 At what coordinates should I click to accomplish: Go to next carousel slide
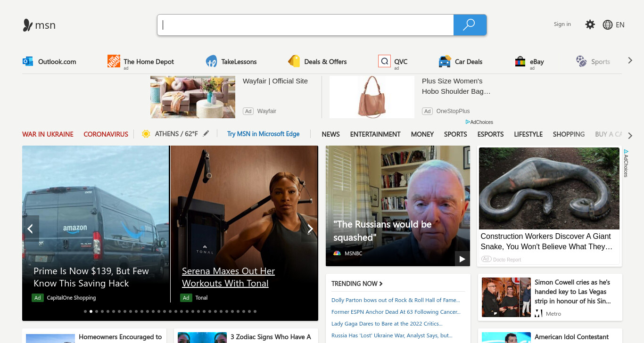click(310, 229)
